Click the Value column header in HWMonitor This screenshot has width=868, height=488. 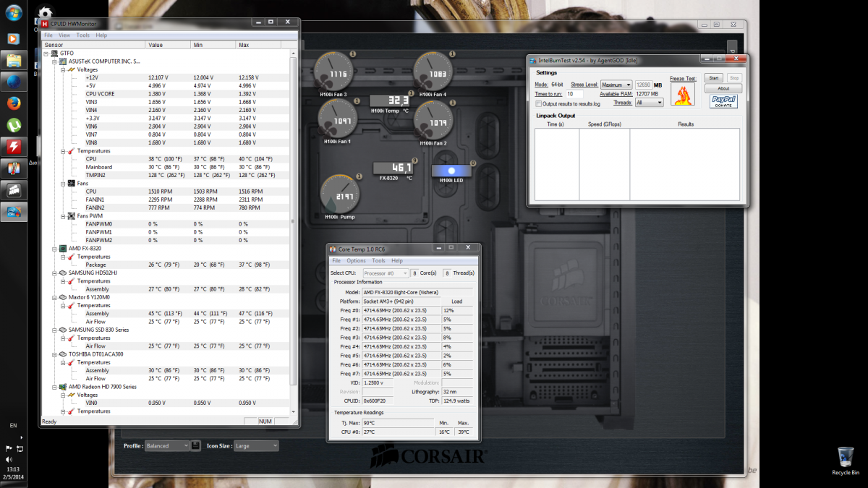[169, 45]
